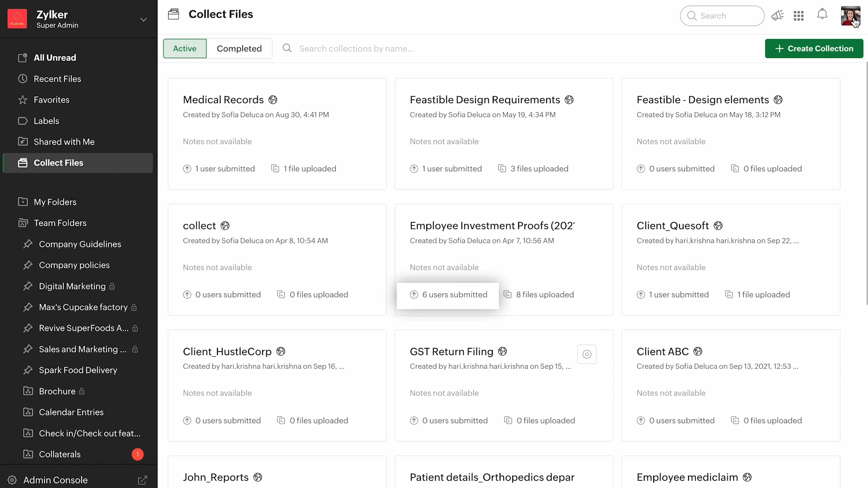
Task: Expand My Folders in sidebar
Action: coord(55,202)
